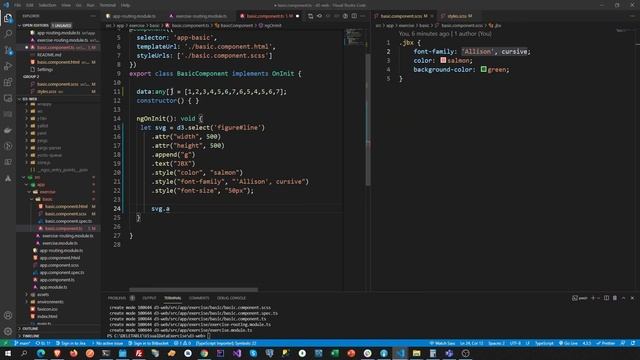
Task: Select the basic.component.scss tab in right group
Action: [403, 16]
